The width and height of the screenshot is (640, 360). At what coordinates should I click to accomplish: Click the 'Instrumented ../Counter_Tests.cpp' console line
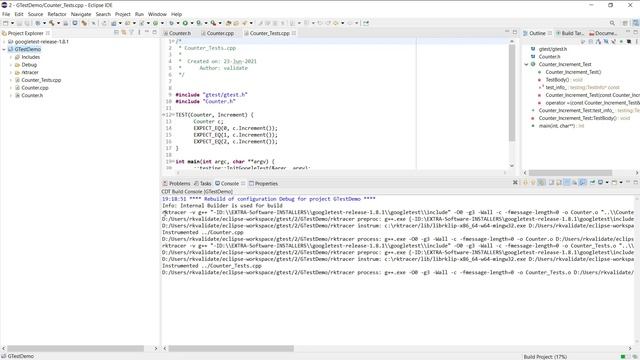click(211, 266)
